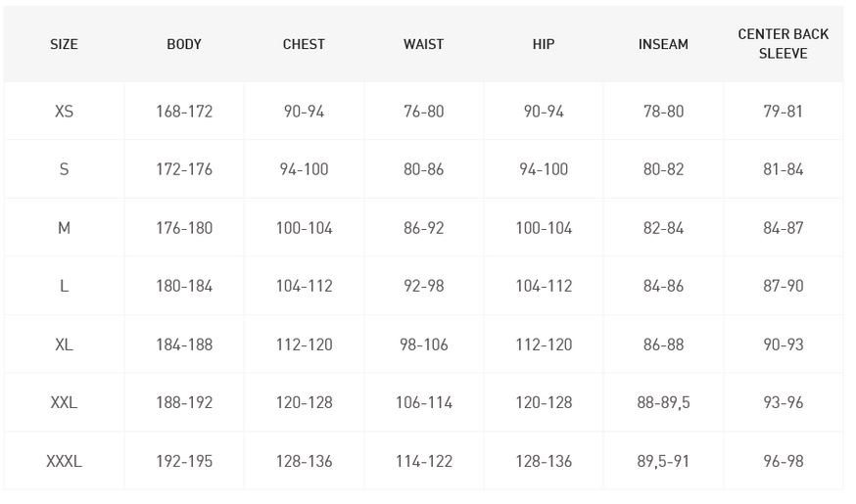Click the 88-89,5 inseam cell

[663, 402]
